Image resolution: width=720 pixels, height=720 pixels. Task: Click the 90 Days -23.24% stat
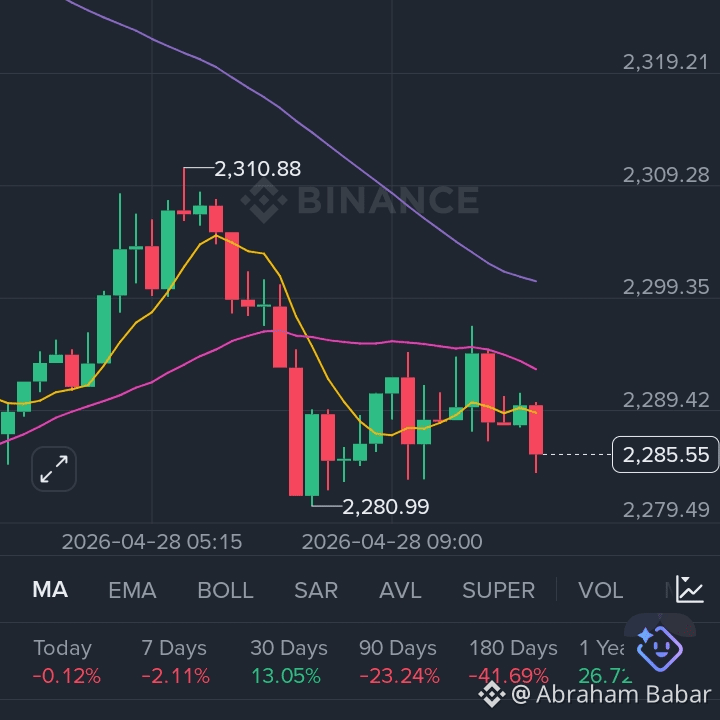click(x=399, y=662)
